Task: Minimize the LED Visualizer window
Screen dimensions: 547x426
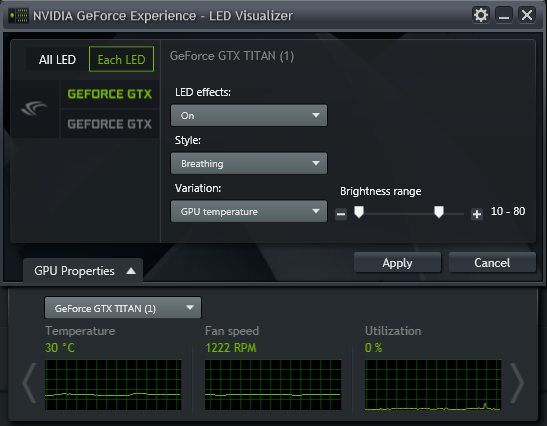Action: point(504,15)
